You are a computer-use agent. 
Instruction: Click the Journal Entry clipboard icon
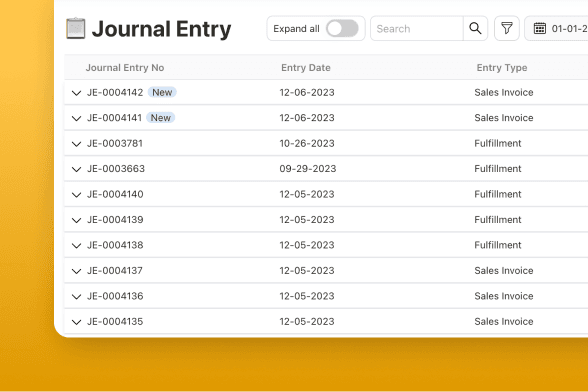click(x=76, y=29)
